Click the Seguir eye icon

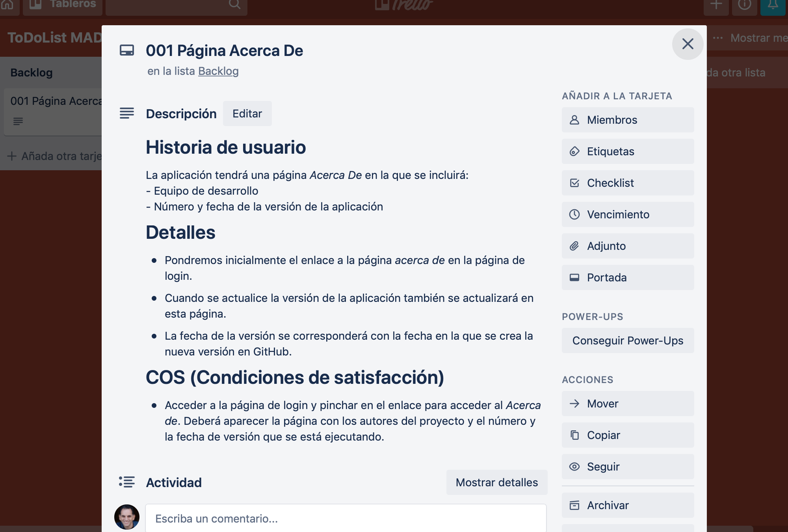coord(574,467)
